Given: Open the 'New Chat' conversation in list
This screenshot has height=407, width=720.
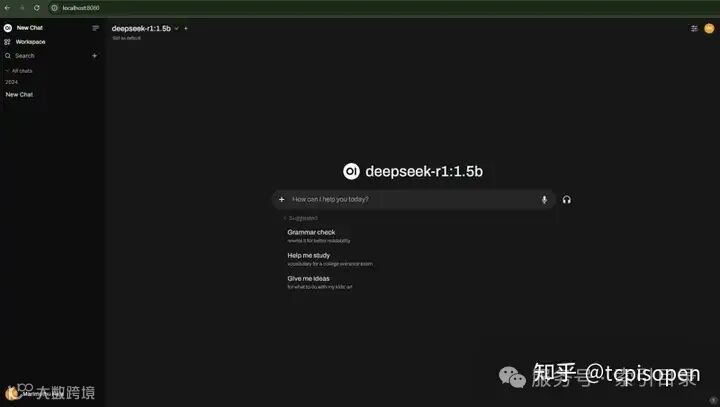Looking at the screenshot, I should pyautogui.click(x=19, y=95).
